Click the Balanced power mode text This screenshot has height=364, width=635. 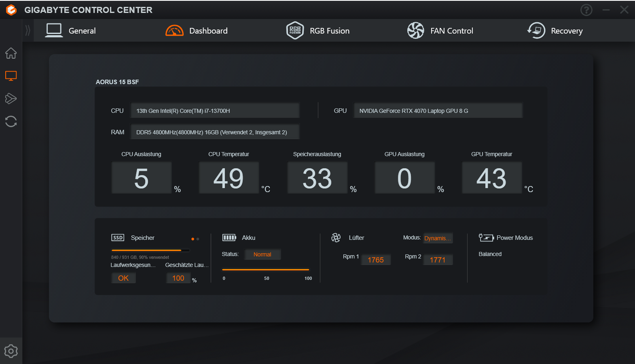click(490, 254)
